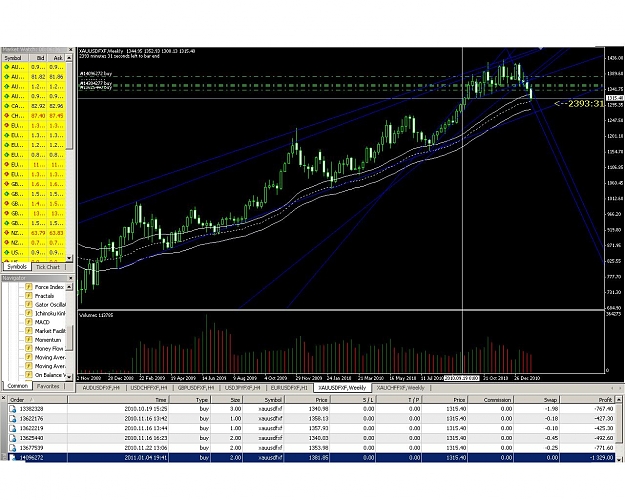
Task: Sort orders by the Profit column header
Action: (588, 400)
